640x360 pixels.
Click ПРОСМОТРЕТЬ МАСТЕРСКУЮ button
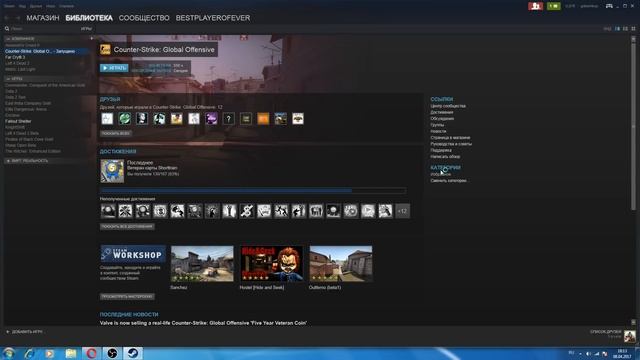(127, 296)
